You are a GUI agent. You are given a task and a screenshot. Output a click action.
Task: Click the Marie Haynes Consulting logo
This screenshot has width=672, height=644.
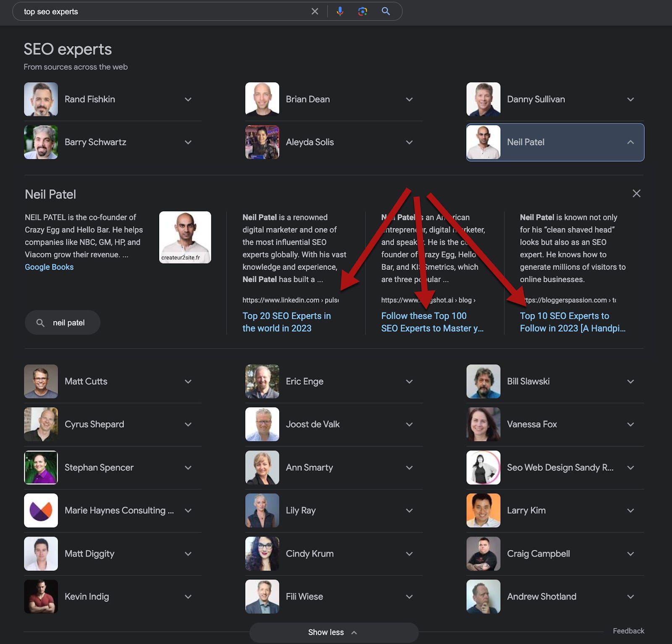click(x=41, y=510)
